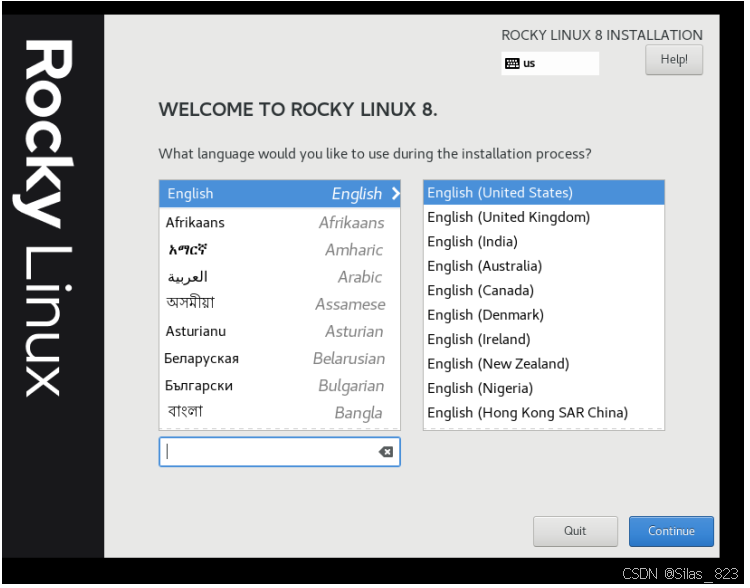Select Asturianu in the language list
The width and height of the screenshot is (750, 588).
coord(281,333)
